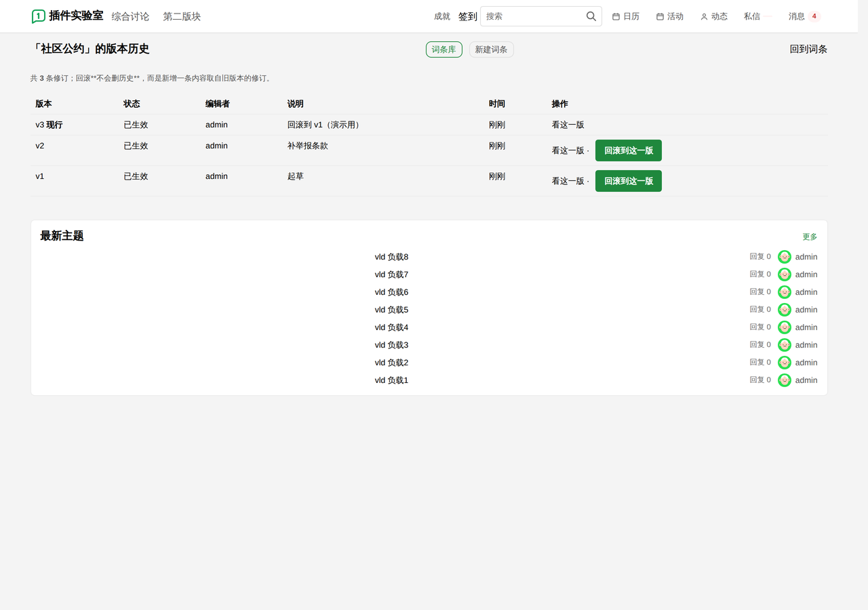
Task: Click admin avatar beside vld 负载2
Action: coord(785,363)
